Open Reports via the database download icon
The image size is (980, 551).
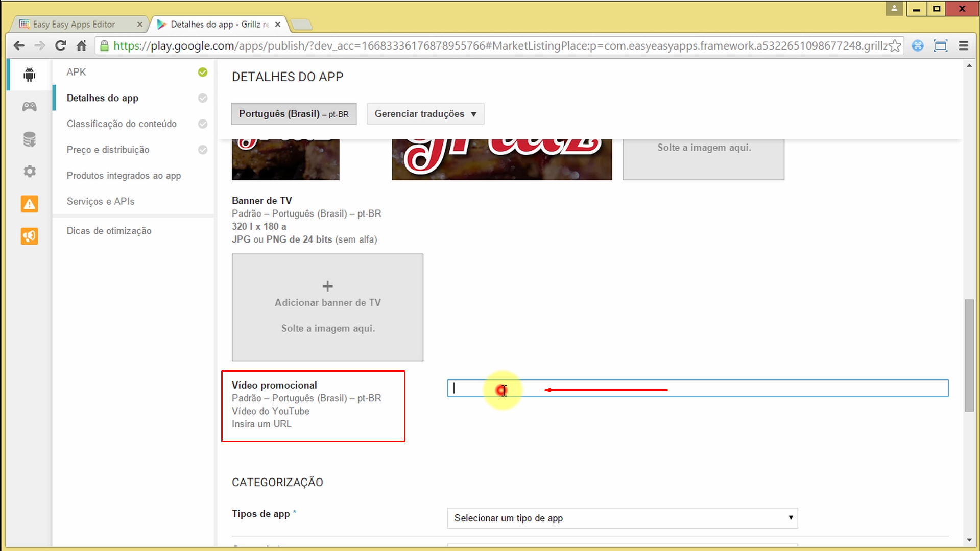pyautogui.click(x=29, y=139)
